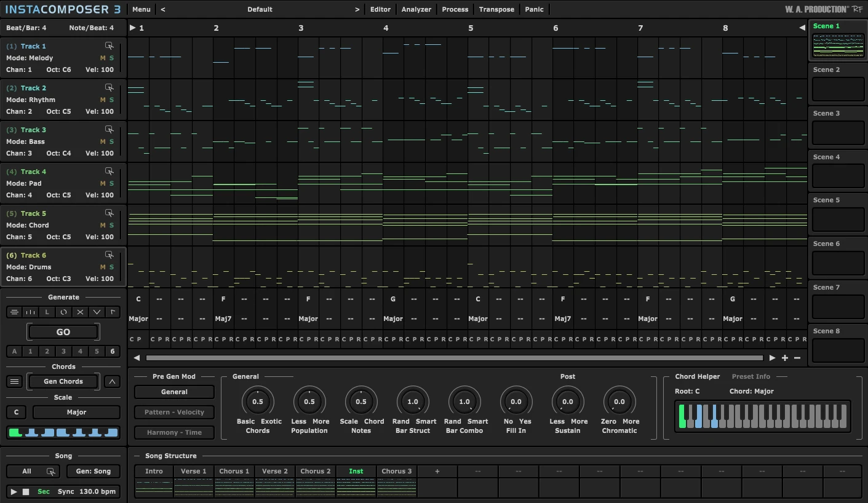This screenshot has height=503, width=868.
Task: Click the regenerate loop icon in Generate row
Action: tap(64, 312)
